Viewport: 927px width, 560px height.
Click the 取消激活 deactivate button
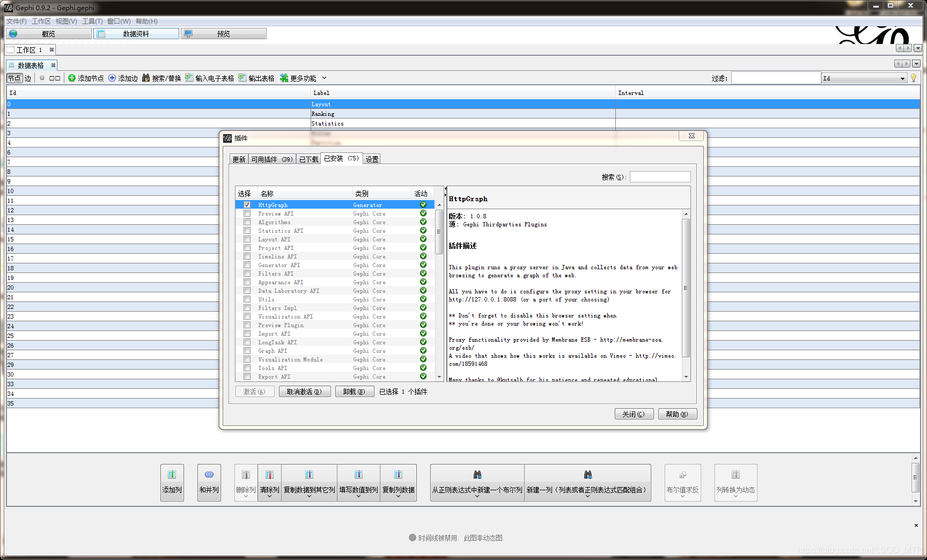coord(304,392)
